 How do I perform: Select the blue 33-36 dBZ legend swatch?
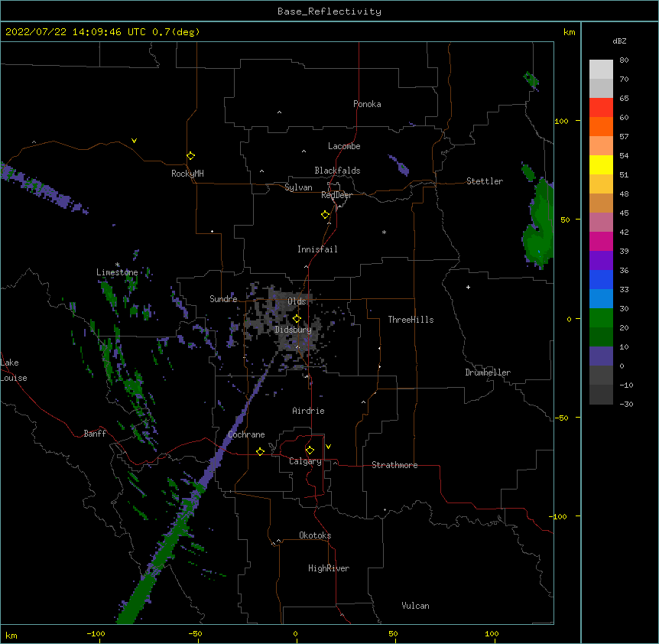tap(601, 279)
